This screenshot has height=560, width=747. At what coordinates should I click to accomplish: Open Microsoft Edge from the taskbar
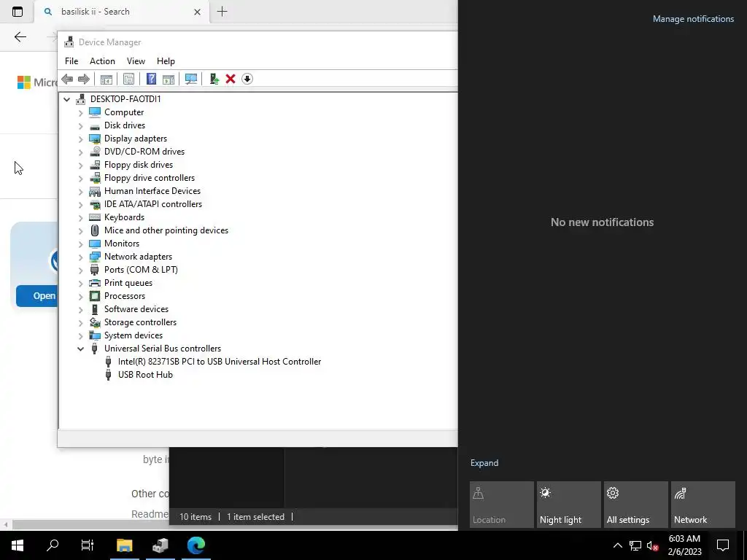coord(196,545)
